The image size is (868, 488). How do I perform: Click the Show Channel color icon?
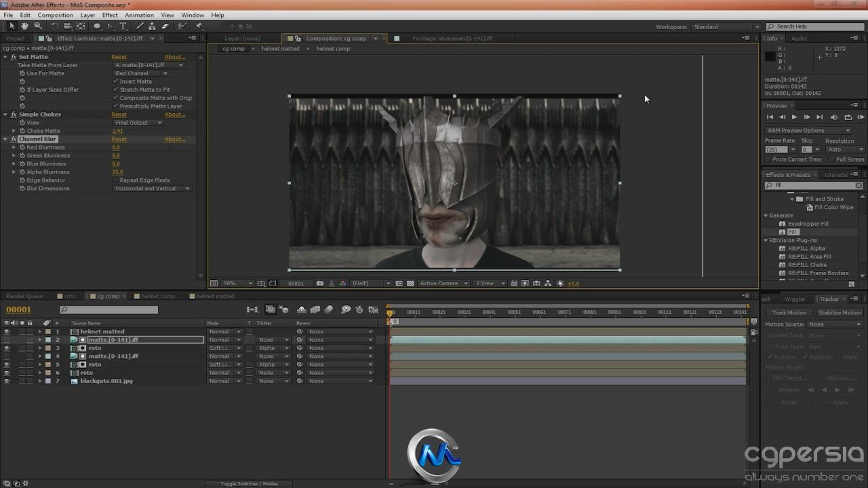pyautogui.click(x=342, y=283)
